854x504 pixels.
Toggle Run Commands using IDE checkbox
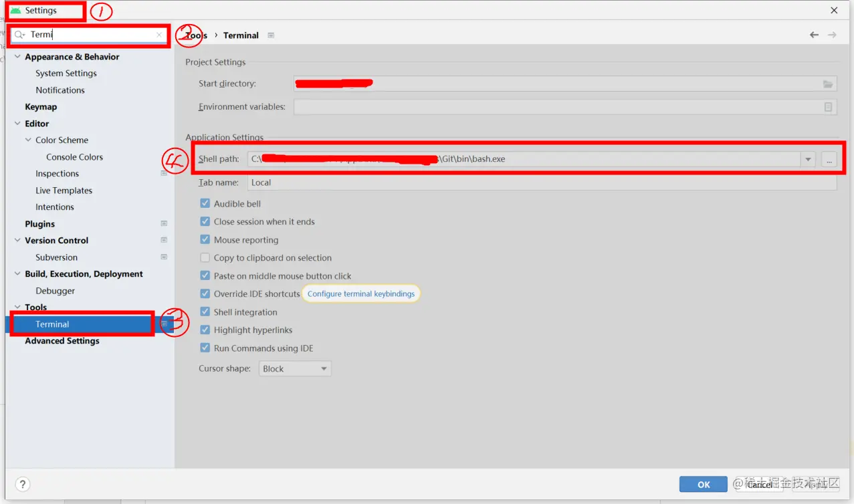pos(205,348)
